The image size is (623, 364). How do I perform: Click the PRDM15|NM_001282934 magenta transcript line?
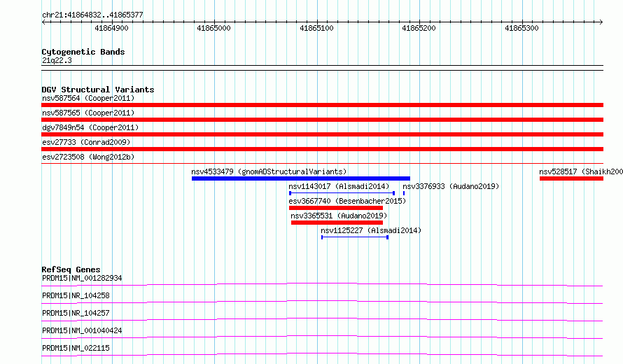pos(322,284)
